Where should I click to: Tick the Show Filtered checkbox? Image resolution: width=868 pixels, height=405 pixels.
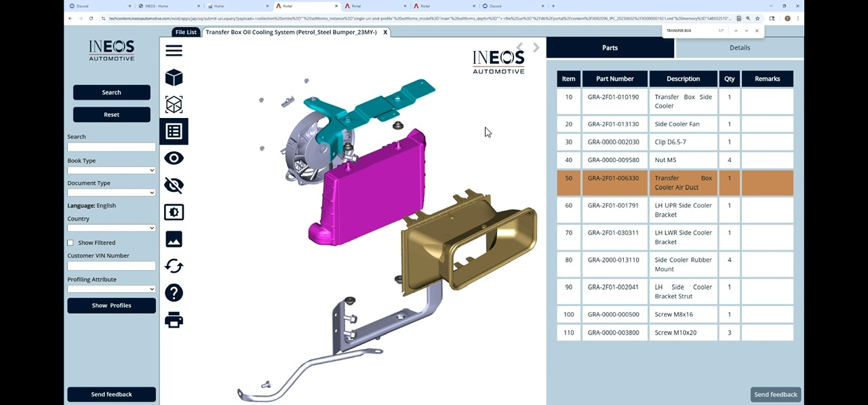tap(70, 243)
